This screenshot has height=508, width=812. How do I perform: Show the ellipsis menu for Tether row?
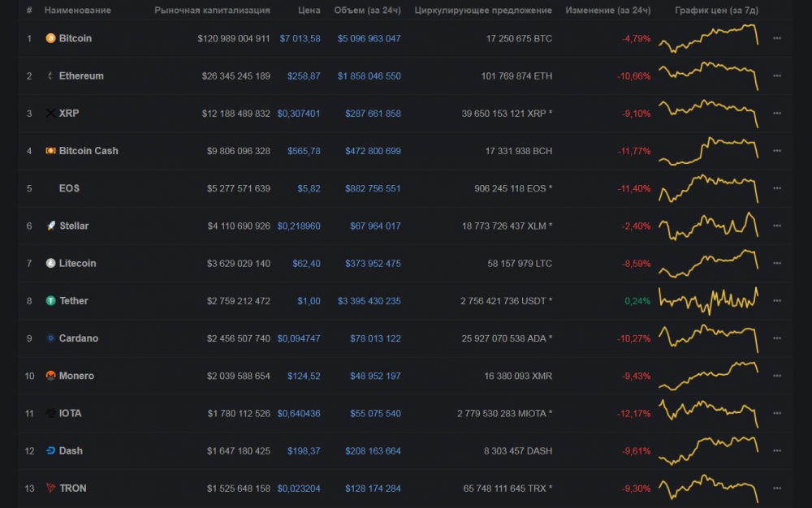(x=777, y=301)
